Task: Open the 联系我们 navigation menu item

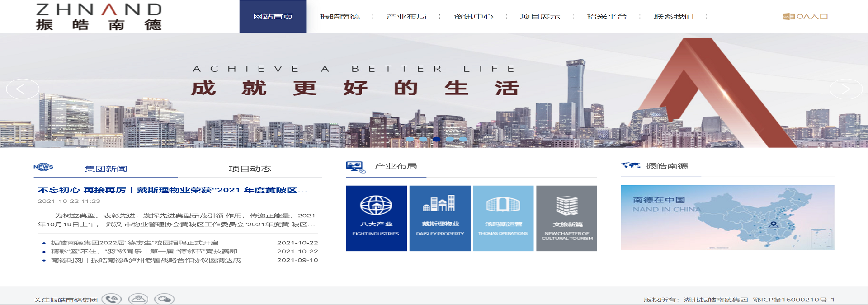Action: [674, 16]
